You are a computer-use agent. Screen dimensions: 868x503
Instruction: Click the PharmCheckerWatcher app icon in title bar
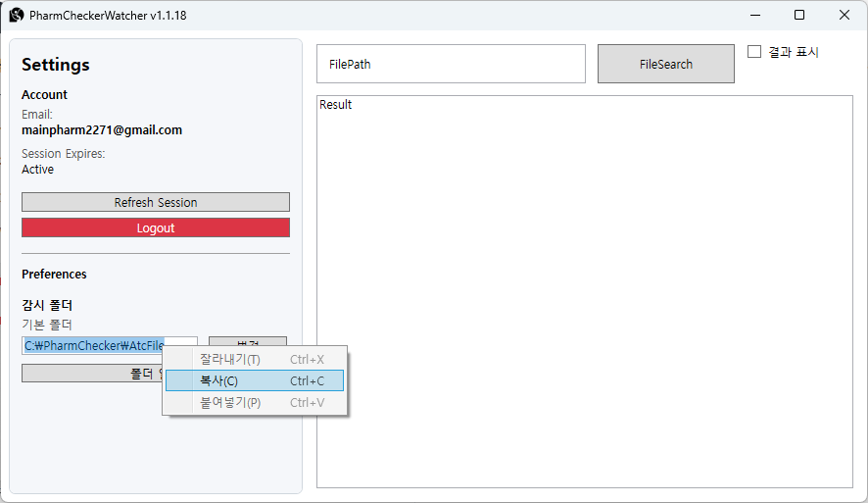(16, 15)
